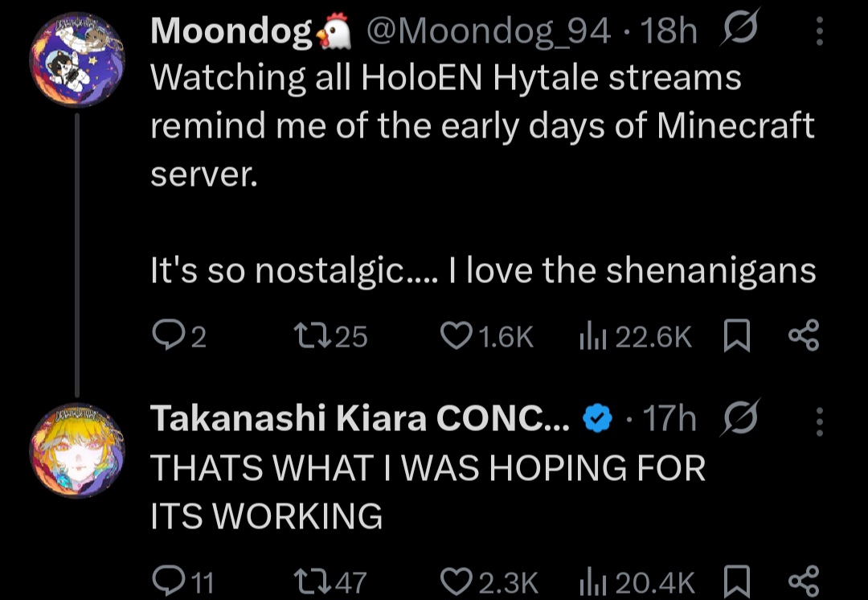Share Takanashi Kiara's reply

point(803,582)
